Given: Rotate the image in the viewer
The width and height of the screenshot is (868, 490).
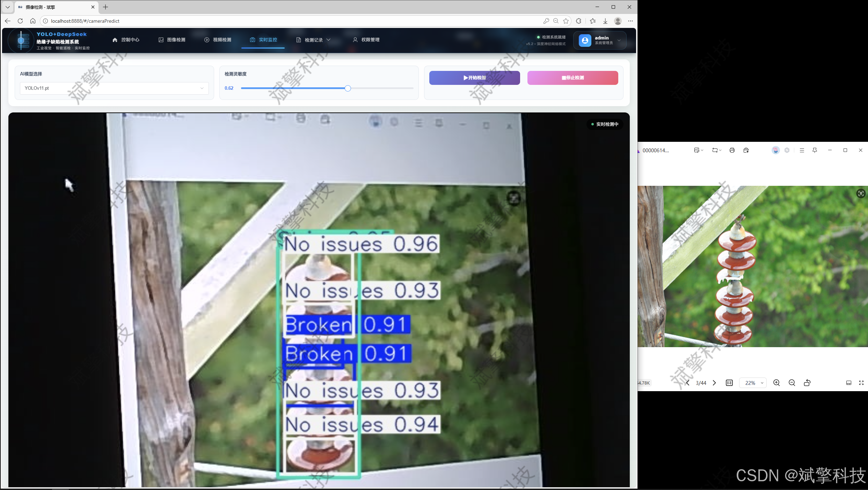Looking at the screenshot, I should coord(807,383).
